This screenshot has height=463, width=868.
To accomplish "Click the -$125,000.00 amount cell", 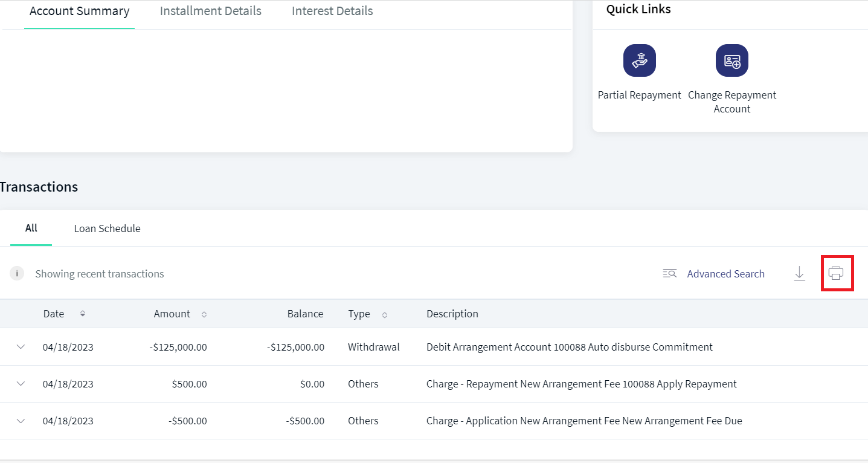I will [178, 347].
